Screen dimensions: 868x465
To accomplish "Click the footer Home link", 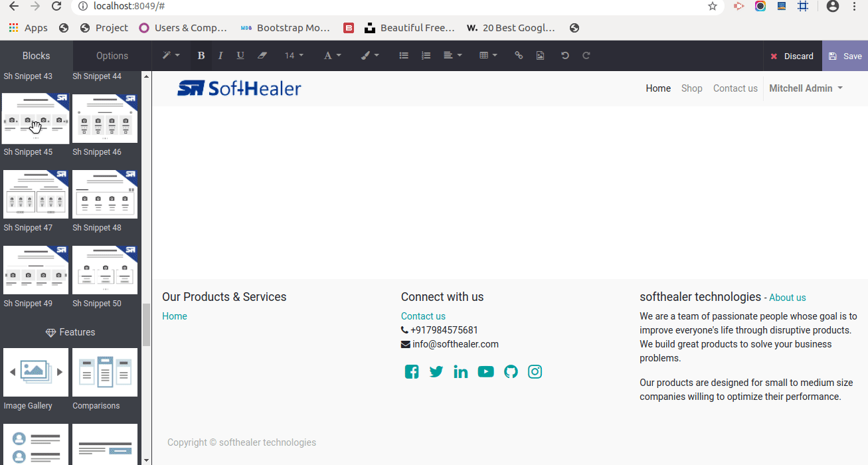I will [x=175, y=316].
